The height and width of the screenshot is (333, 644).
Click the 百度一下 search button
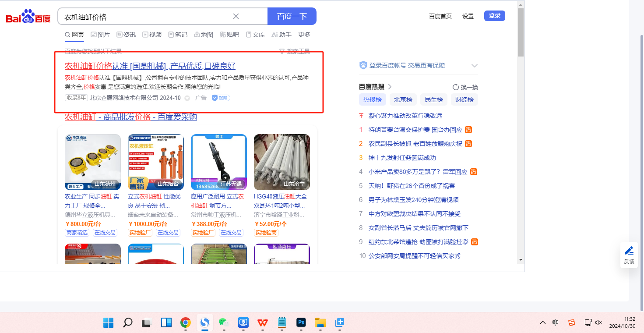[292, 17]
